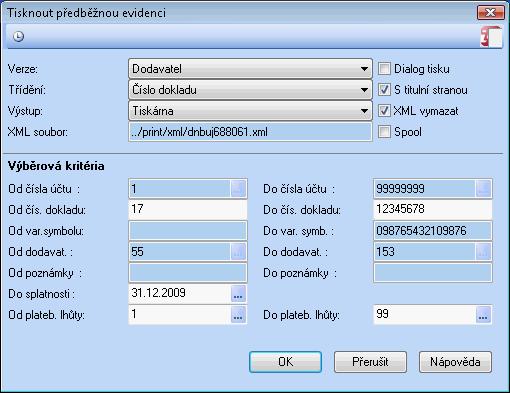Click Do čís. dokladu field with 12345678
Viewport: 510px width, 393px height.
pyautogui.click(x=433, y=210)
